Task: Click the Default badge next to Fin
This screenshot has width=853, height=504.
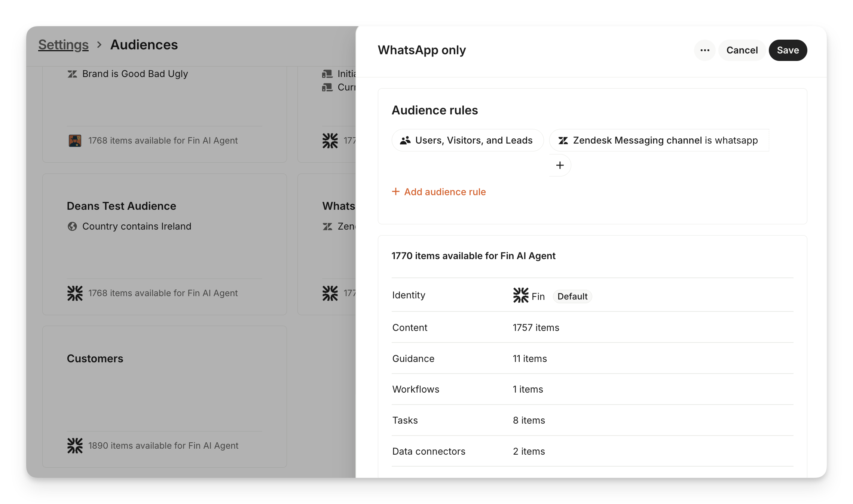Action: tap(572, 296)
